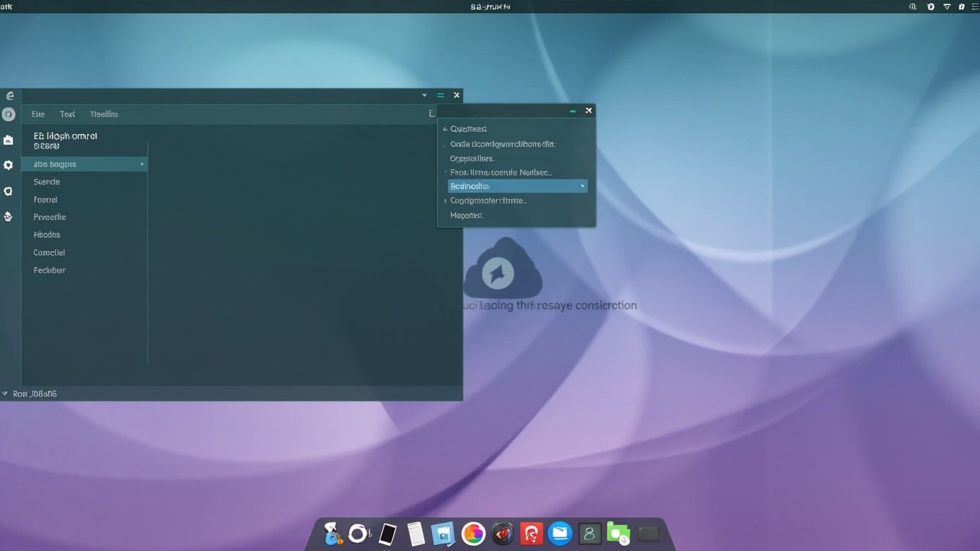
Task: Select the 'Scende' row in the sidebar list
Action: coord(84,182)
